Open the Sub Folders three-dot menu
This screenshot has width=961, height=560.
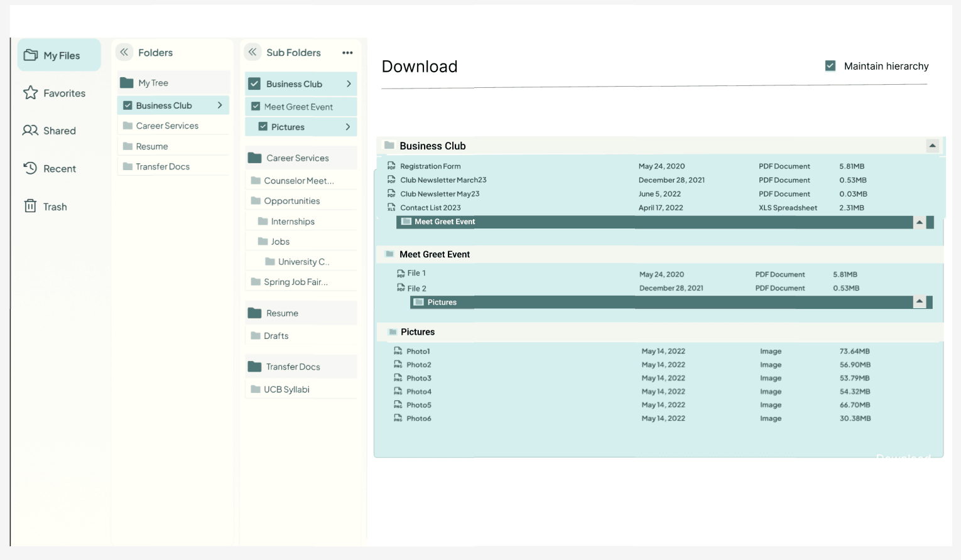pyautogui.click(x=347, y=53)
